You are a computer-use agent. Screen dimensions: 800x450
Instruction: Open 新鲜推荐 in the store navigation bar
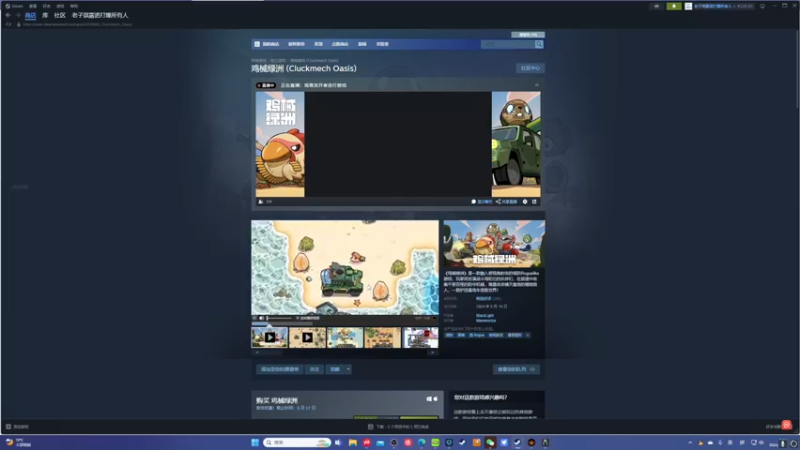coord(296,44)
